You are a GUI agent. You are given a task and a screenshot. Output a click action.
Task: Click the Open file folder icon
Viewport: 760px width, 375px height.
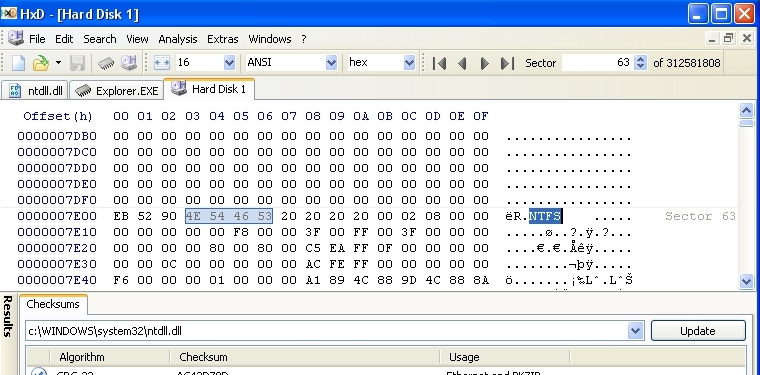(x=41, y=63)
